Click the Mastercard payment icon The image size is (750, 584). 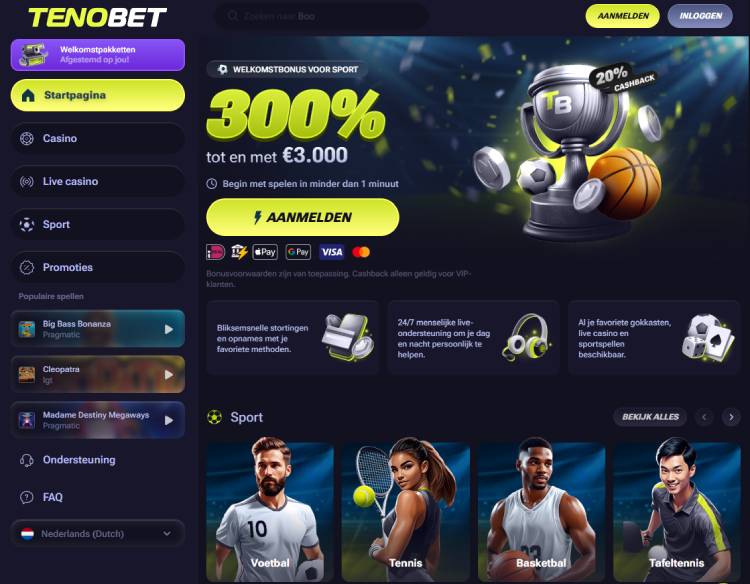coord(361,252)
